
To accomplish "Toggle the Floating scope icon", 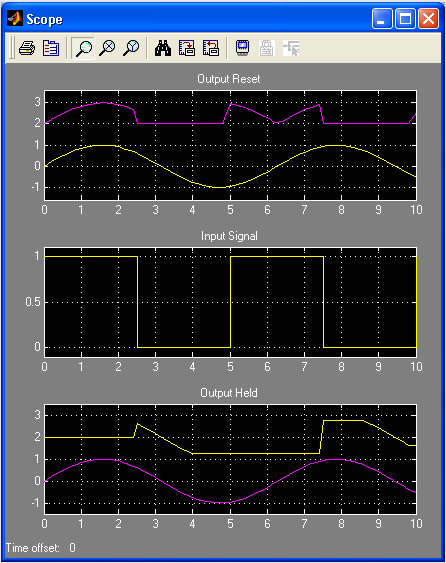I will pos(243,48).
